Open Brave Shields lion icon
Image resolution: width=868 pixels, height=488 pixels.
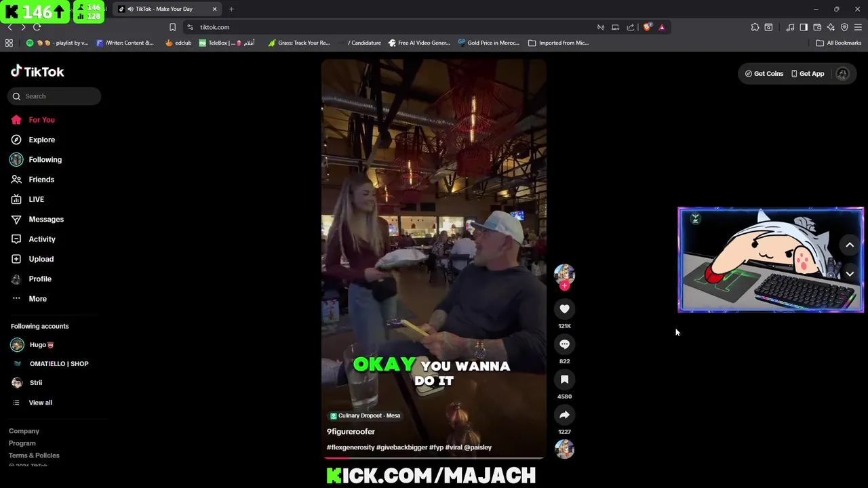click(x=648, y=27)
